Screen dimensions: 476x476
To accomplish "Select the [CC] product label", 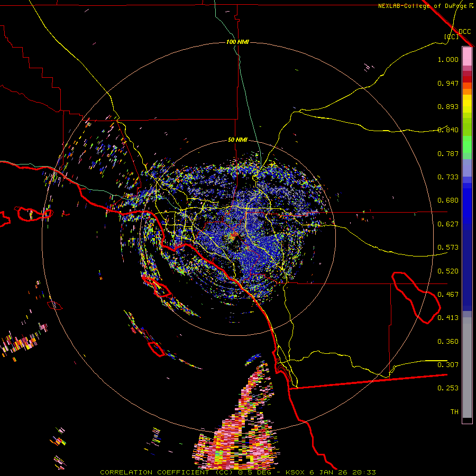I will (452, 36).
